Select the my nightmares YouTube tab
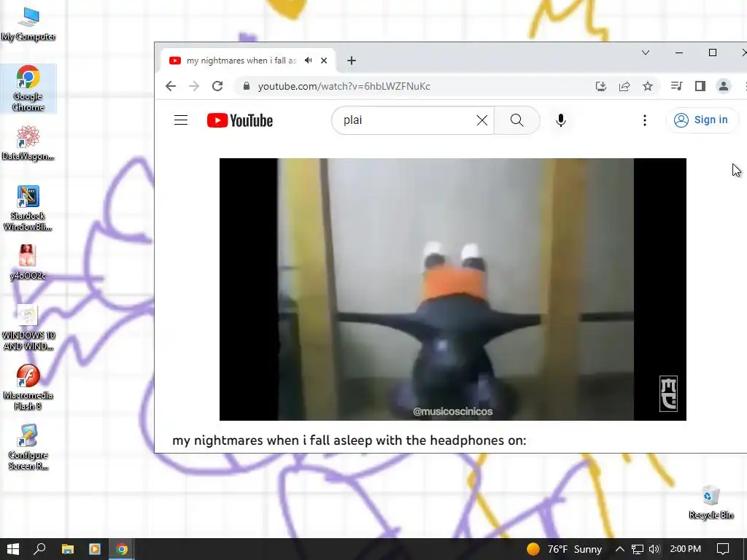The image size is (747, 560). coord(246,61)
